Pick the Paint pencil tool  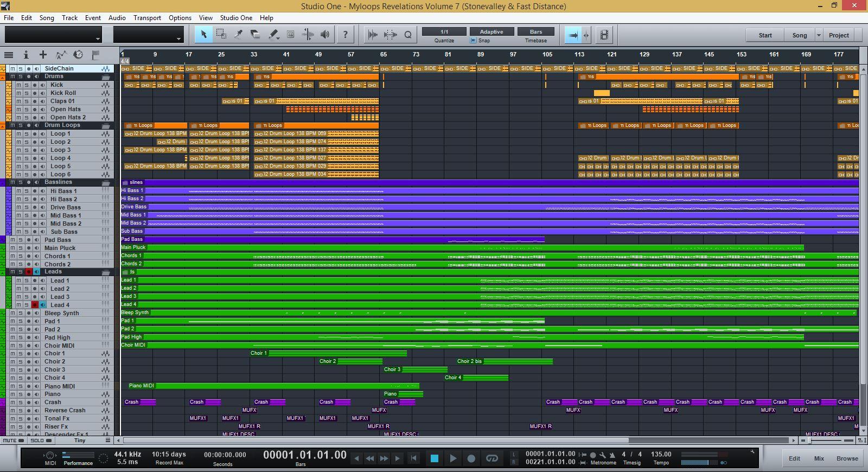(x=273, y=35)
